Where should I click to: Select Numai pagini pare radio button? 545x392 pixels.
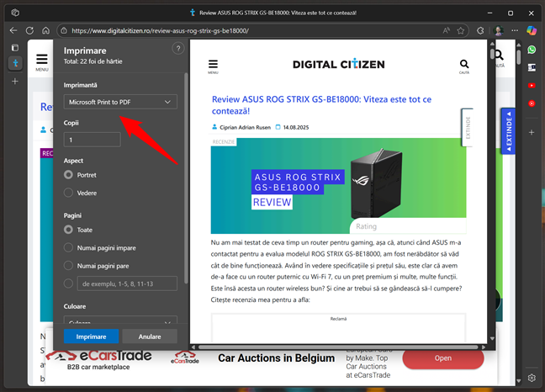pos(69,265)
